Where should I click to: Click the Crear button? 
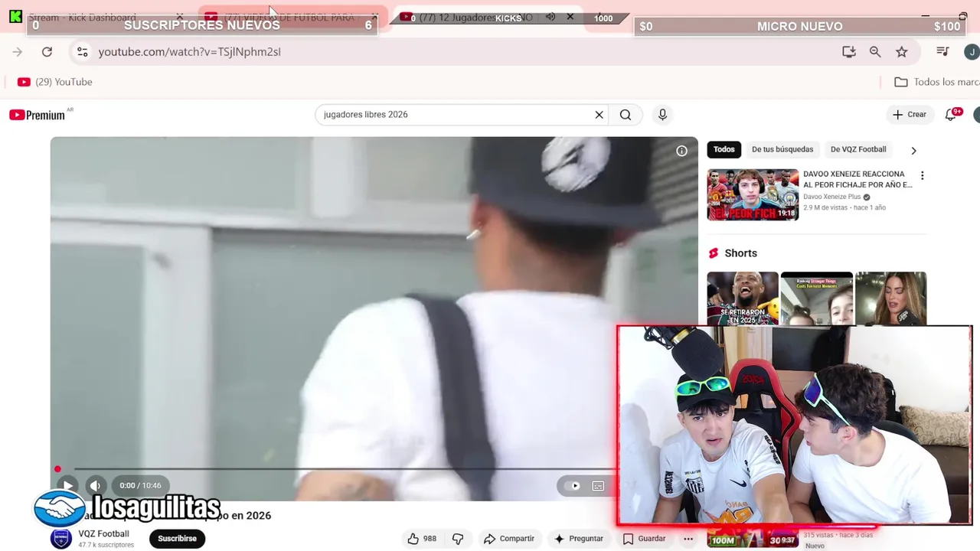tap(910, 115)
